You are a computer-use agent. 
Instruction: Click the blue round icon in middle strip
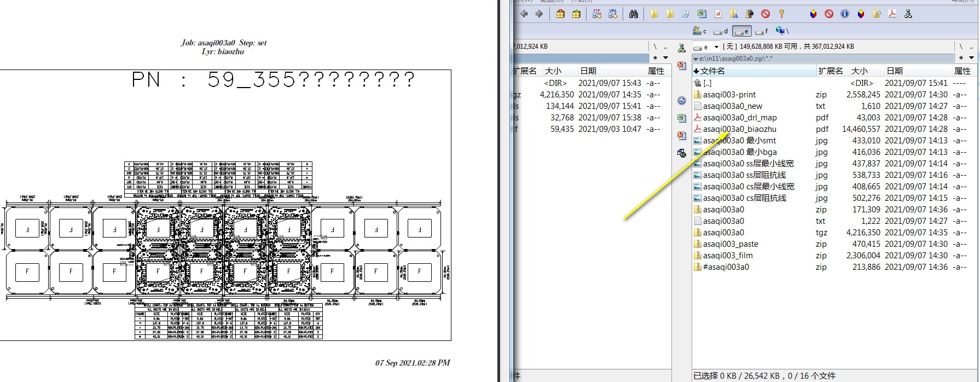click(x=682, y=101)
